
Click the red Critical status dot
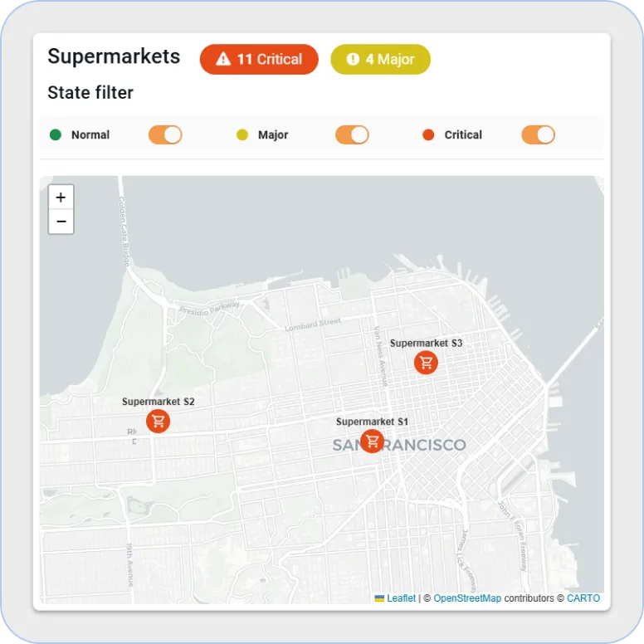[428, 134]
